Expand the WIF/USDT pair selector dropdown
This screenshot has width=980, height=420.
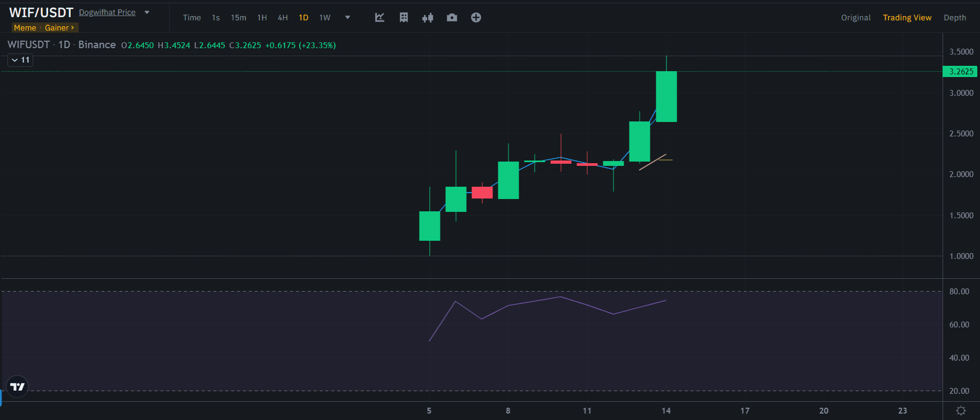click(147, 12)
